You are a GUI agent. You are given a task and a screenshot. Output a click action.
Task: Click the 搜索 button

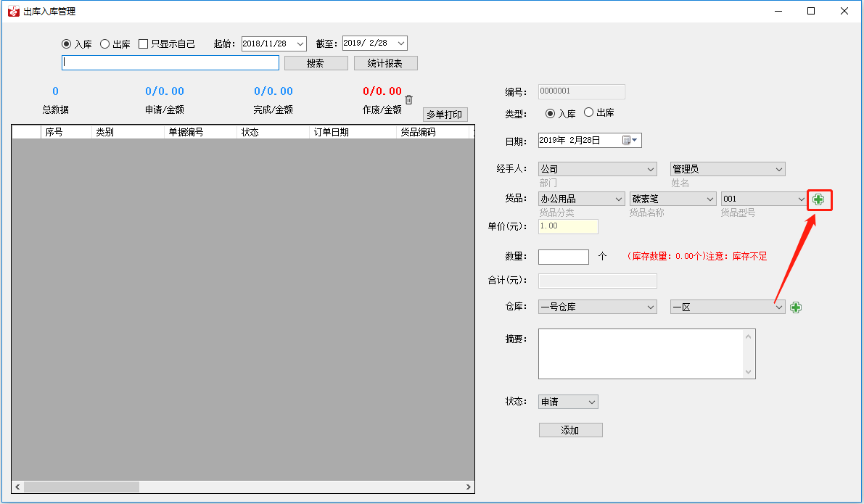point(316,63)
